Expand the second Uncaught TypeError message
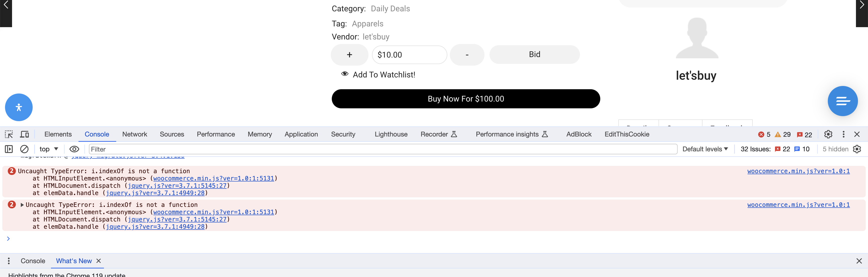Screen dimensions: 868x277 (22, 205)
